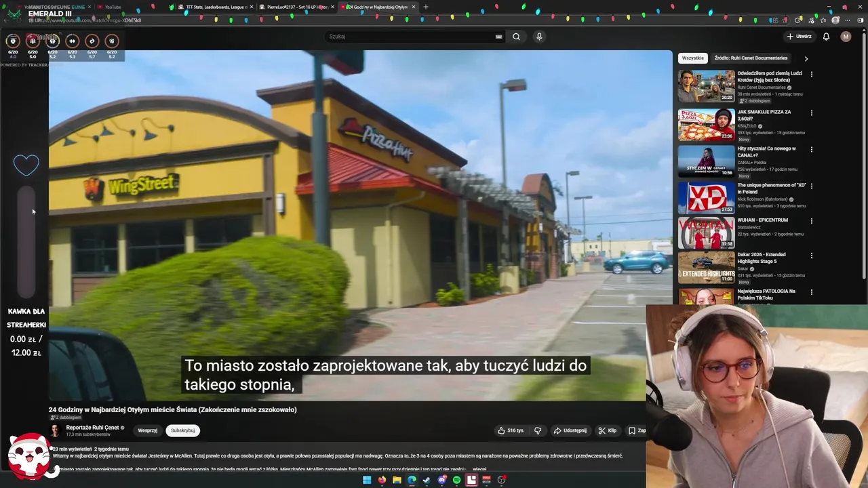The image size is (868, 488).
Task: Activate voice search microphone
Action: tap(539, 37)
